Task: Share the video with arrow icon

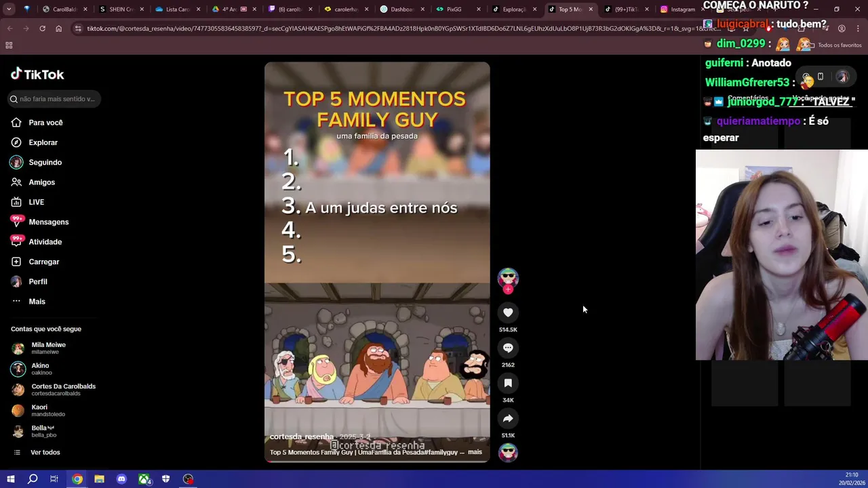Action: tap(508, 418)
